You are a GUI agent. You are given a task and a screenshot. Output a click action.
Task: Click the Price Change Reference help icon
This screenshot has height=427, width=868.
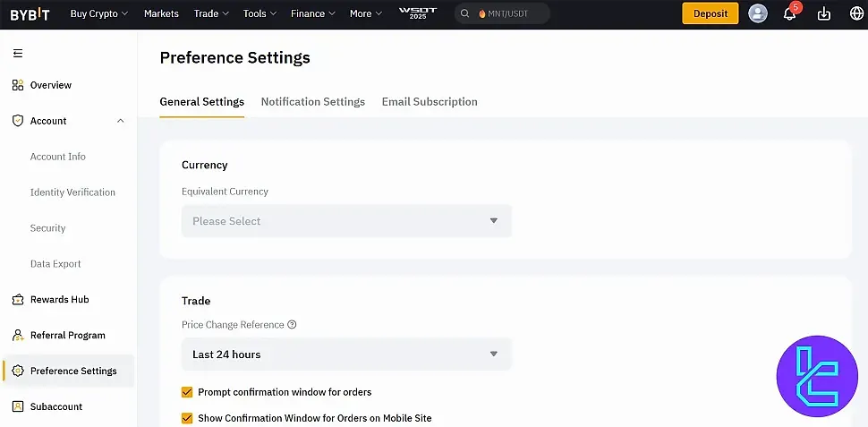[x=292, y=325]
